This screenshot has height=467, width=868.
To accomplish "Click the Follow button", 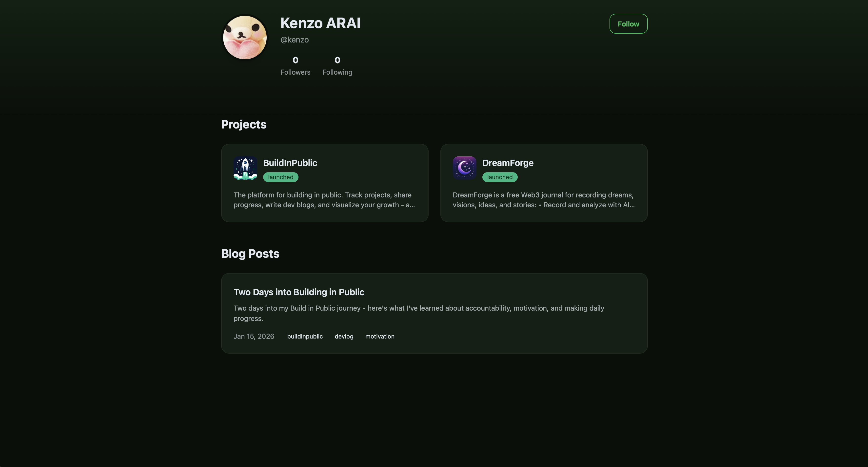I will (x=628, y=24).
